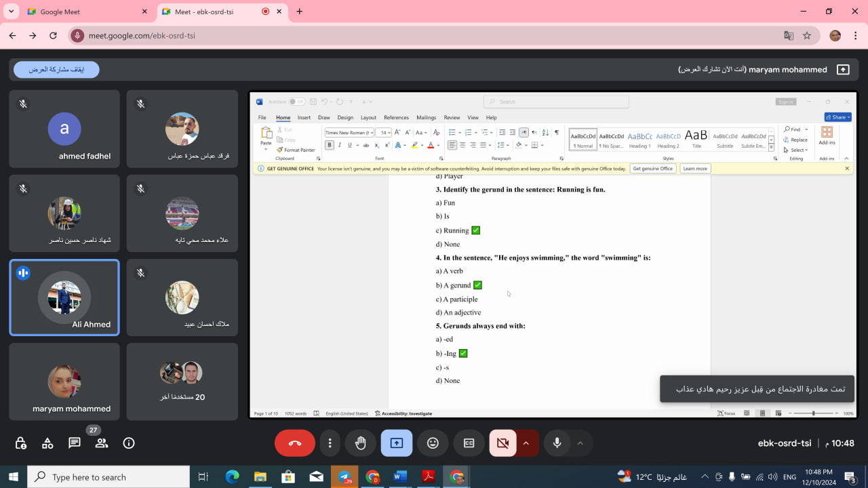Select Ali Ahmed participant tile
The image size is (868, 488).
(x=64, y=298)
